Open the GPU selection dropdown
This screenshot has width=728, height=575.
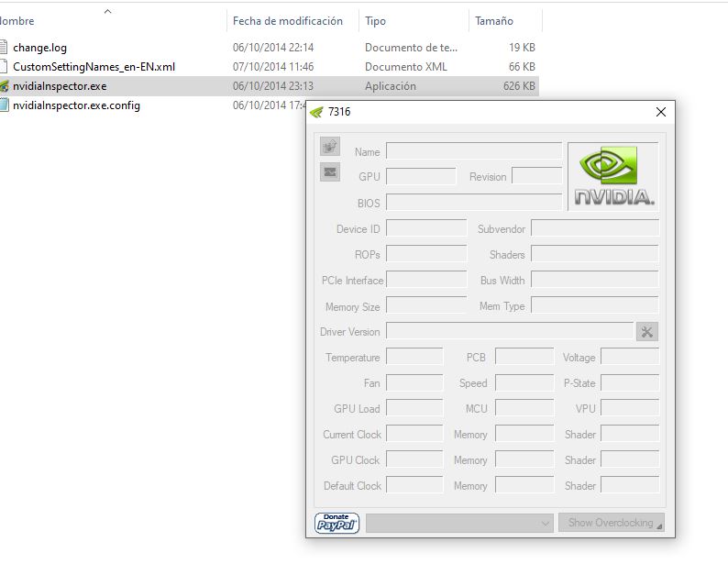click(459, 523)
